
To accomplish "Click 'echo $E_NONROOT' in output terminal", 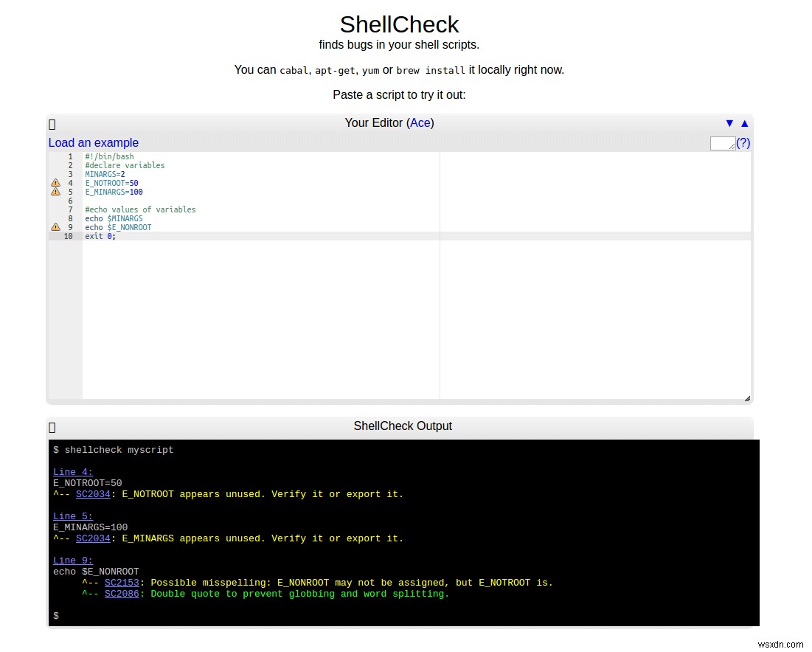I will coord(96,572).
